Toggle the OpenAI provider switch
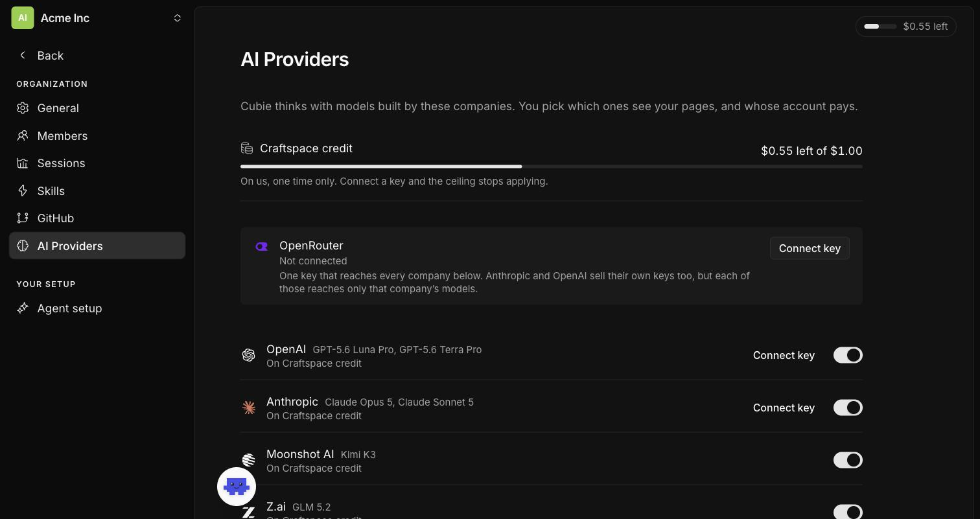This screenshot has height=519, width=980. (848, 355)
